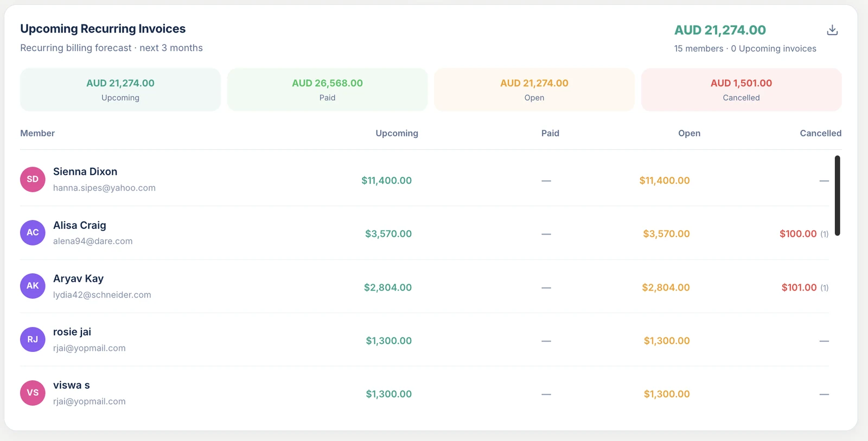Click the Upcoming column header

397,133
